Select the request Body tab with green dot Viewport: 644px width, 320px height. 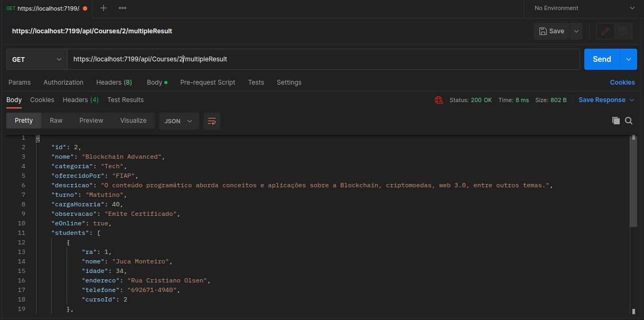pyautogui.click(x=157, y=83)
